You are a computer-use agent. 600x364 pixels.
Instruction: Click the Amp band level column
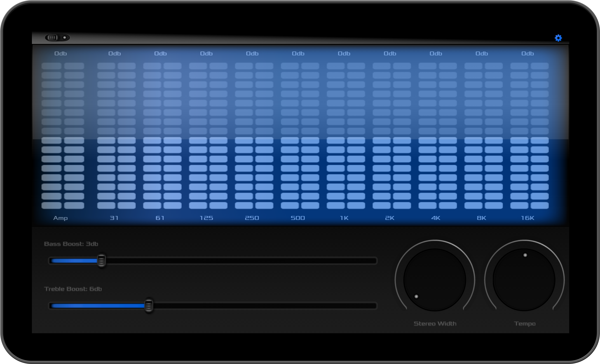pyautogui.click(x=63, y=136)
